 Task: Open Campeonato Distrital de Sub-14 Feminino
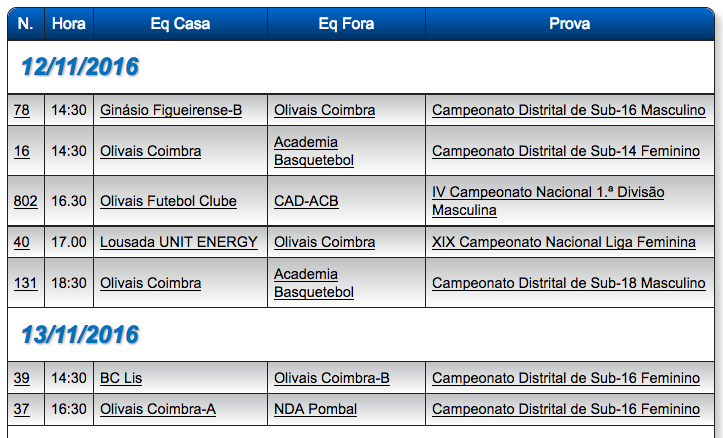pos(566,151)
